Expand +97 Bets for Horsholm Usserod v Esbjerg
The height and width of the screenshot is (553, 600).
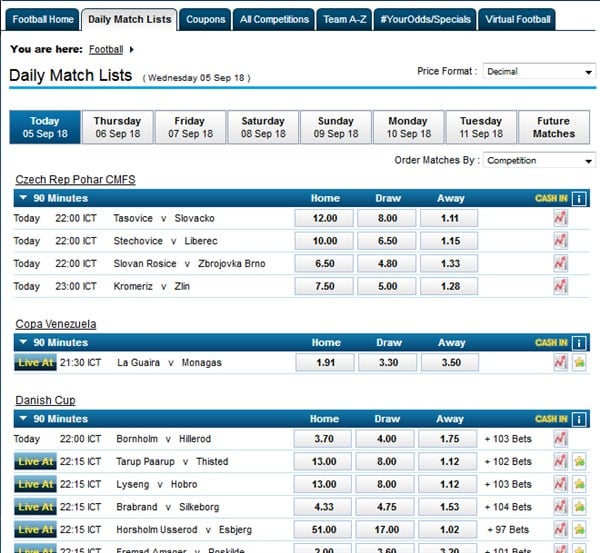[x=508, y=530]
